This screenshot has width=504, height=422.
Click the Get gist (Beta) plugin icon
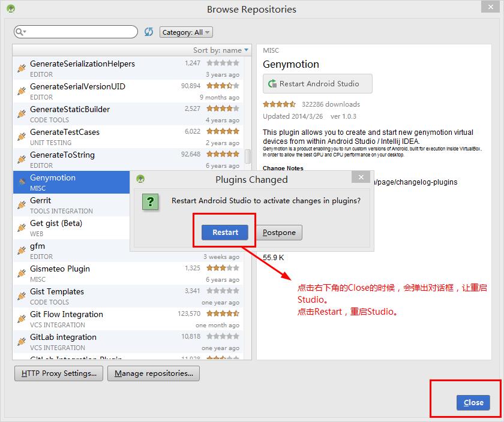(x=22, y=228)
